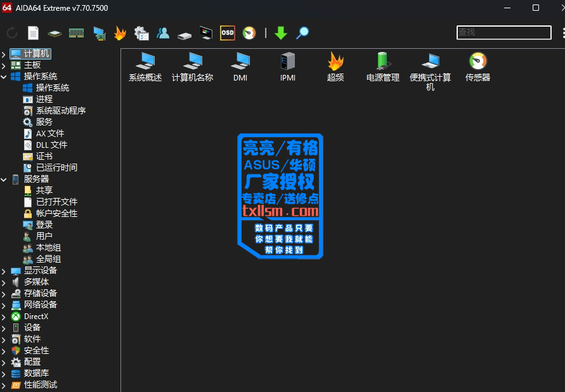Select 已运行时间 in the tree

click(50, 167)
